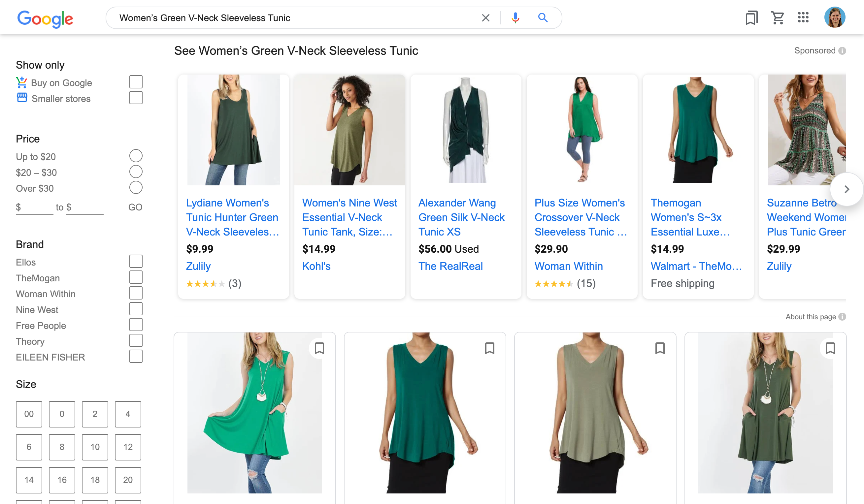The image size is (864, 504).
Task: Enable Smaller stores filter
Action: (136, 98)
